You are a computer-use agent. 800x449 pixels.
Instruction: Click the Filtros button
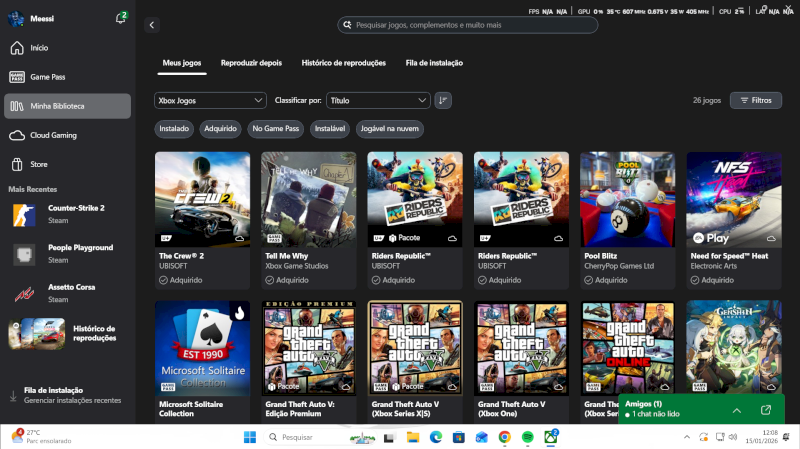pos(755,100)
